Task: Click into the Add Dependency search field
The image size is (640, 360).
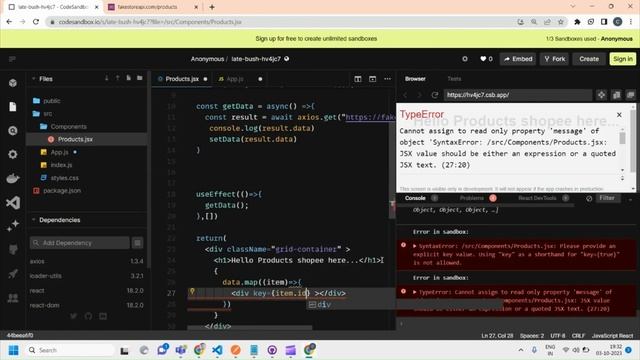Action: click(x=80, y=243)
